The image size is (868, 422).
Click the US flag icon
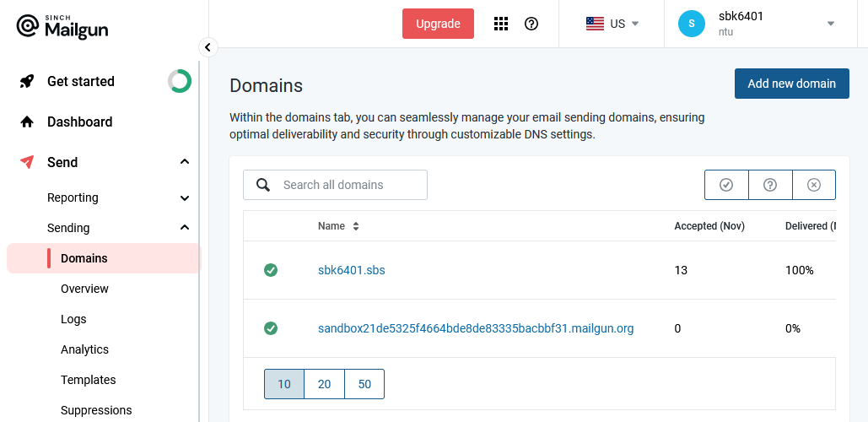[x=595, y=24]
